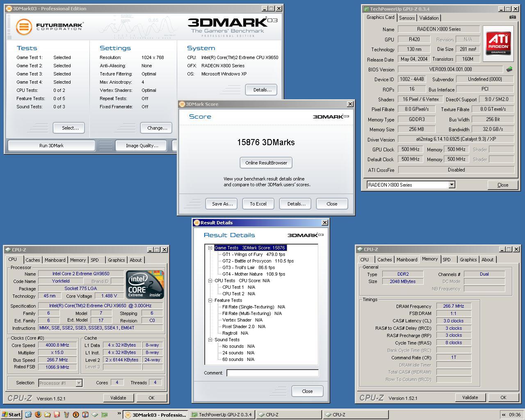The image size is (525, 420).
Task: Open the Processor #1 selection dropdown
Action: click(79, 383)
